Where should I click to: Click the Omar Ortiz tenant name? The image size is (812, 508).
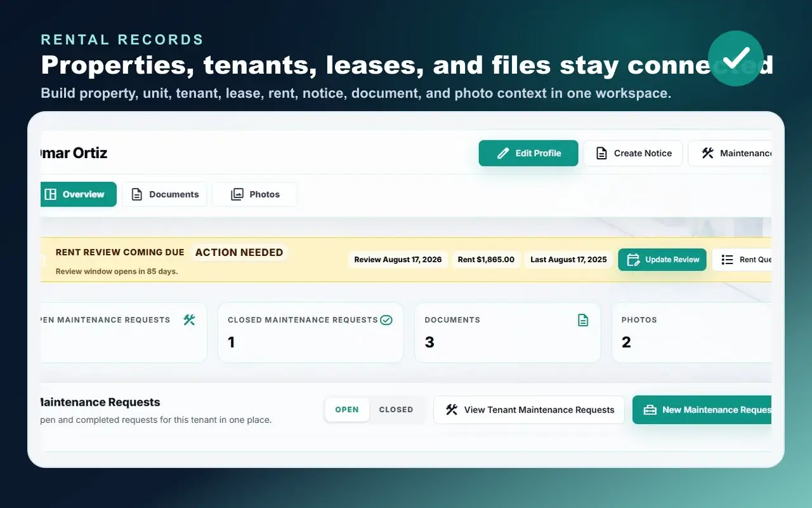(74, 153)
